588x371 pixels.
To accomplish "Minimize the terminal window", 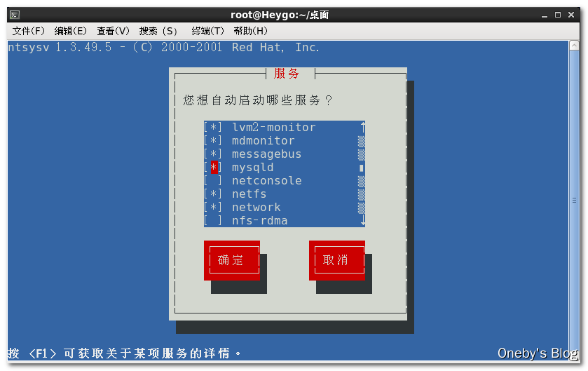I will pos(545,15).
